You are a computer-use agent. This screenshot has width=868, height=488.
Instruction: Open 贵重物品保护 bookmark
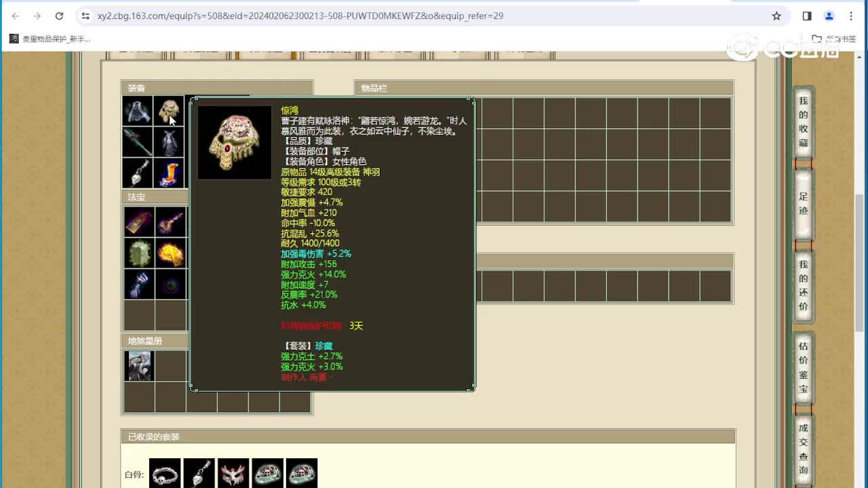[50, 39]
